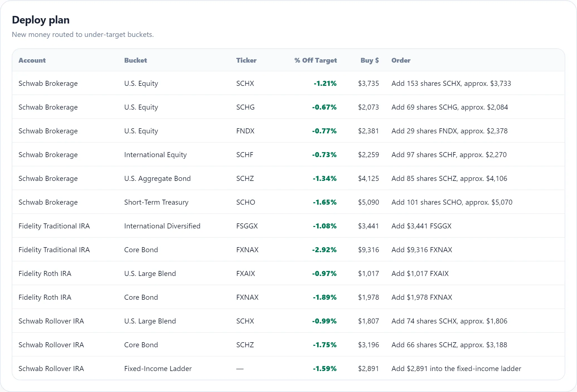The width and height of the screenshot is (577, 392).
Task: Select 'Add 97 shares SCHF, approx. $2,270' order
Action: [x=449, y=155]
